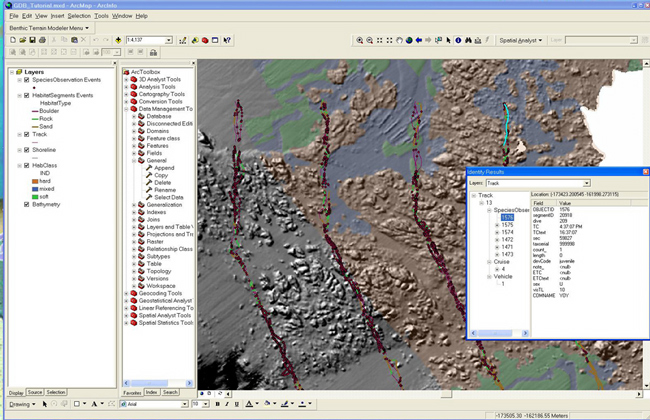Expand the Geocoding Tools toolbox
This screenshot has width=650, height=420.
point(126,293)
